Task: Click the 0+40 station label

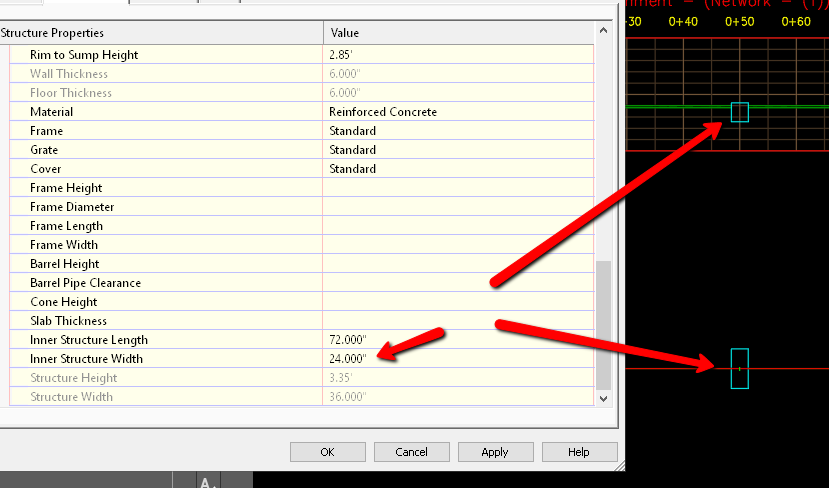Action: 683,22
